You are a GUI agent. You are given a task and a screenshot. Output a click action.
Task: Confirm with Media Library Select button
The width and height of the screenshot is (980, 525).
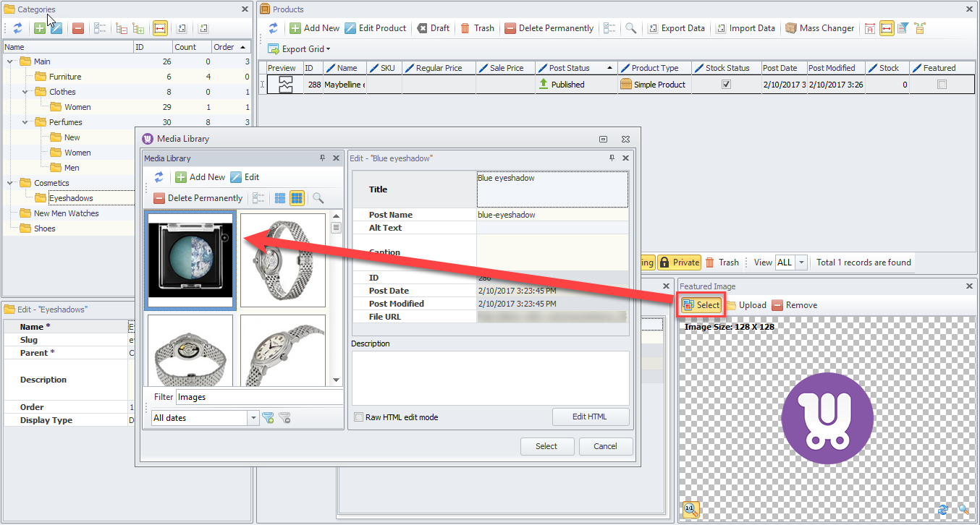(x=546, y=446)
